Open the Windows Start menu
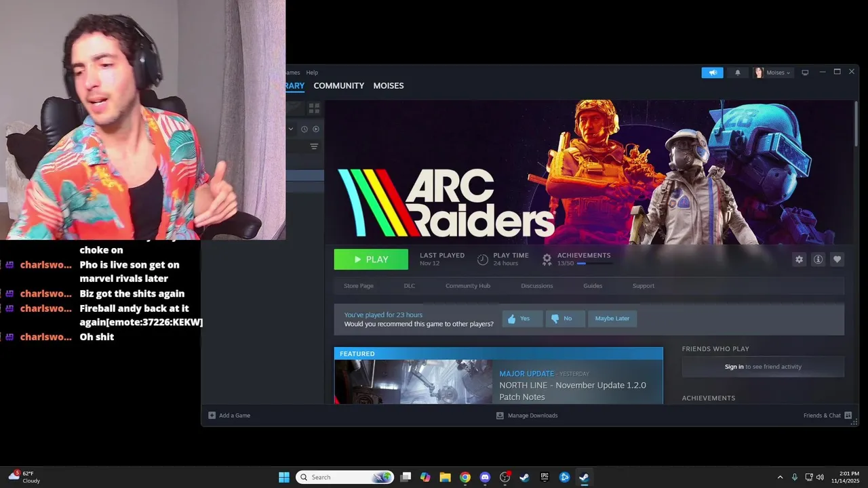Screen dimensions: 868x488 pos(284,477)
